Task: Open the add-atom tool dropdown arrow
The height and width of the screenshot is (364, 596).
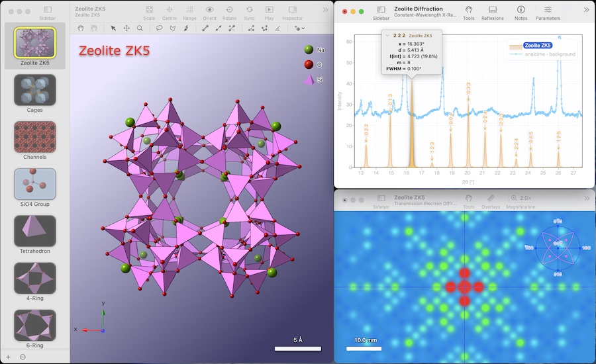Action: pos(303,28)
